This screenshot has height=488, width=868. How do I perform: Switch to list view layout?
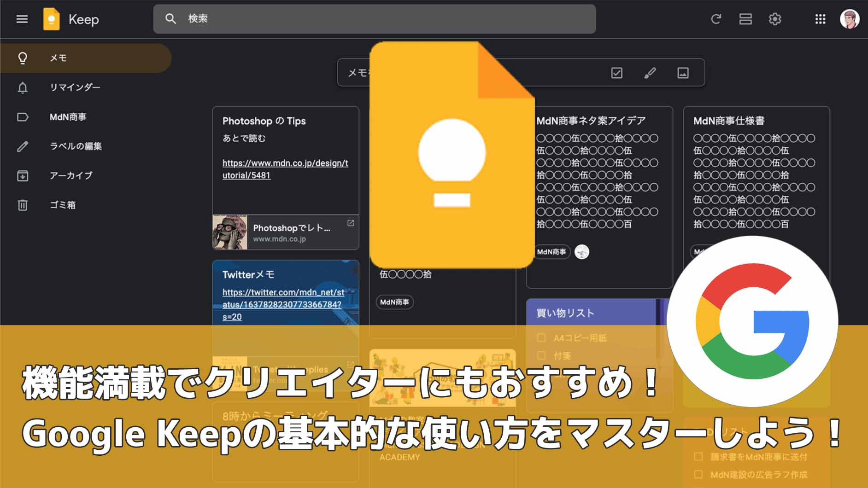pyautogui.click(x=745, y=19)
